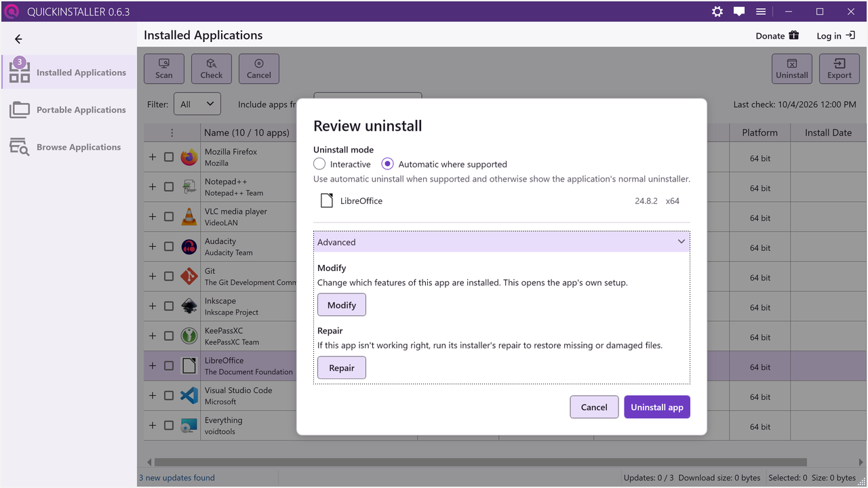Cancel the Review uninstall dialog
This screenshot has height=488, width=868.
pyautogui.click(x=594, y=407)
